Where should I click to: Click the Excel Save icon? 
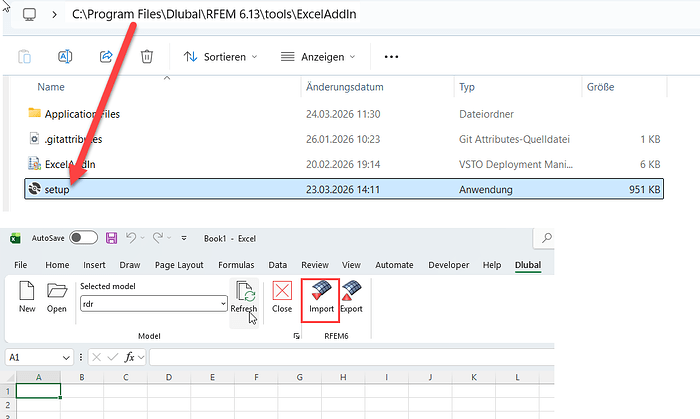click(x=111, y=238)
